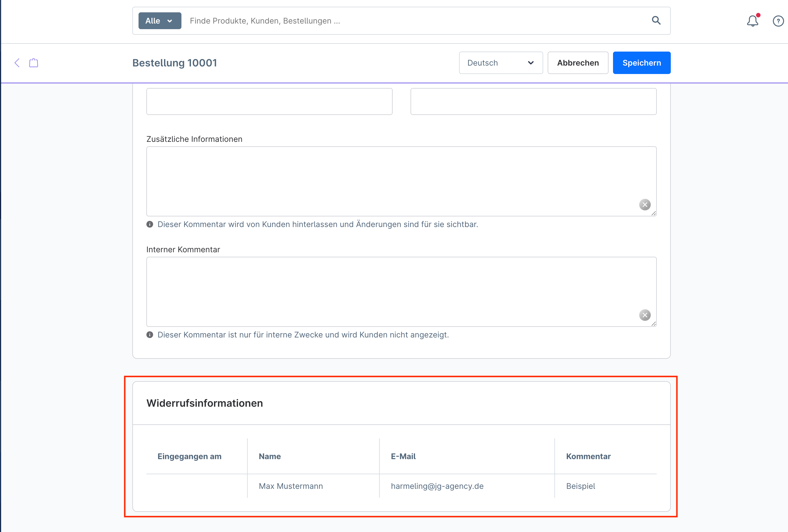
Task: Open the notifications bell
Action: (752, 21)
